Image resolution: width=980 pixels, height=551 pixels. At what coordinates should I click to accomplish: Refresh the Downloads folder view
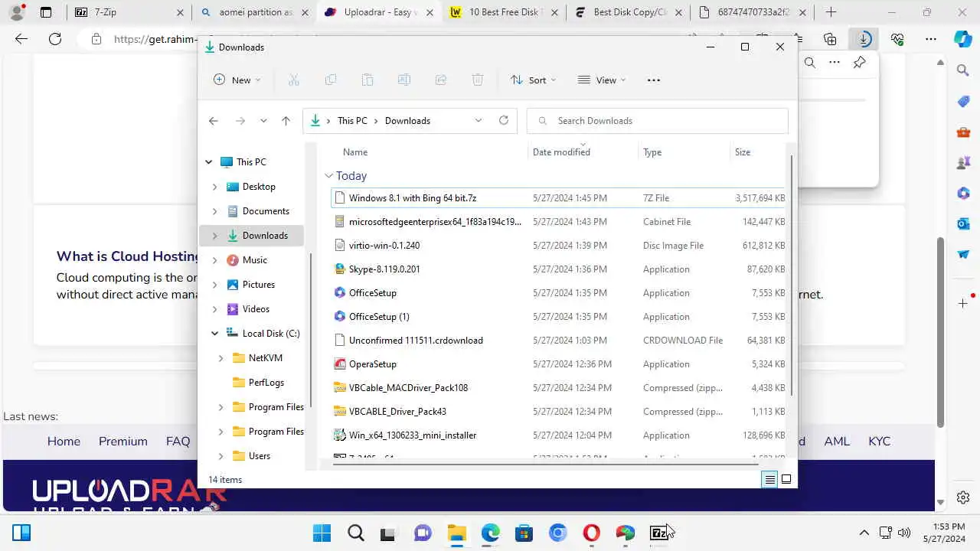click(503, 120)
